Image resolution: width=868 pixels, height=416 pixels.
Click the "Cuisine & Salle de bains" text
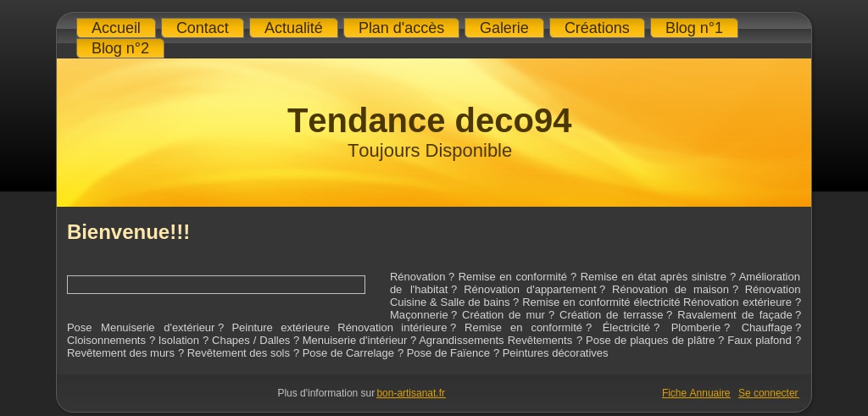point(449,302)
